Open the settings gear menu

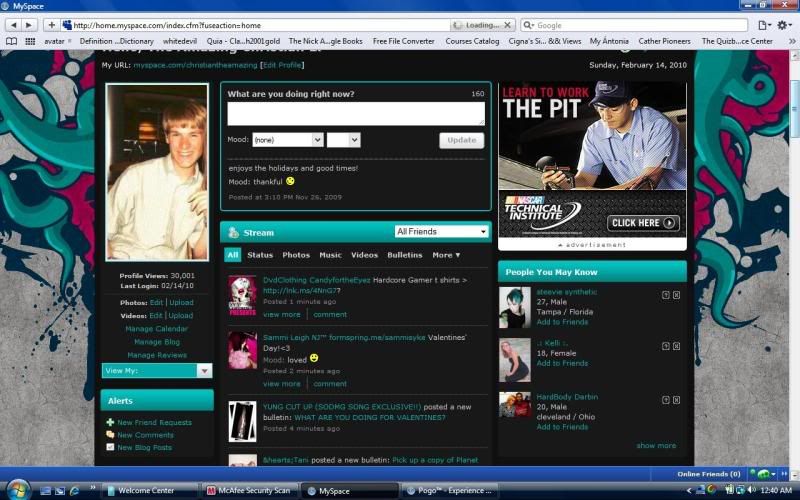pos(784,25)
